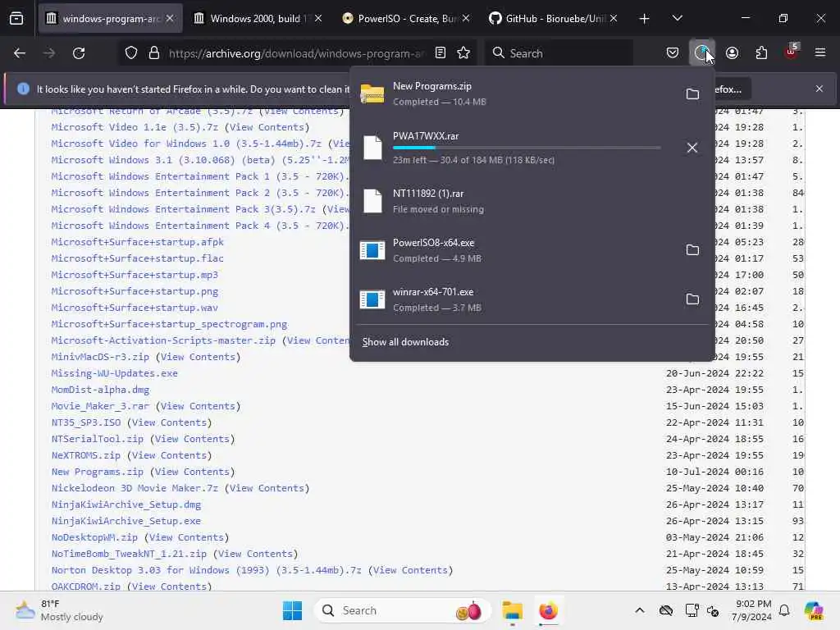Viewport: 840px width, 630px height.
Task: Open Show all downloads
Action: click(405, 342)
